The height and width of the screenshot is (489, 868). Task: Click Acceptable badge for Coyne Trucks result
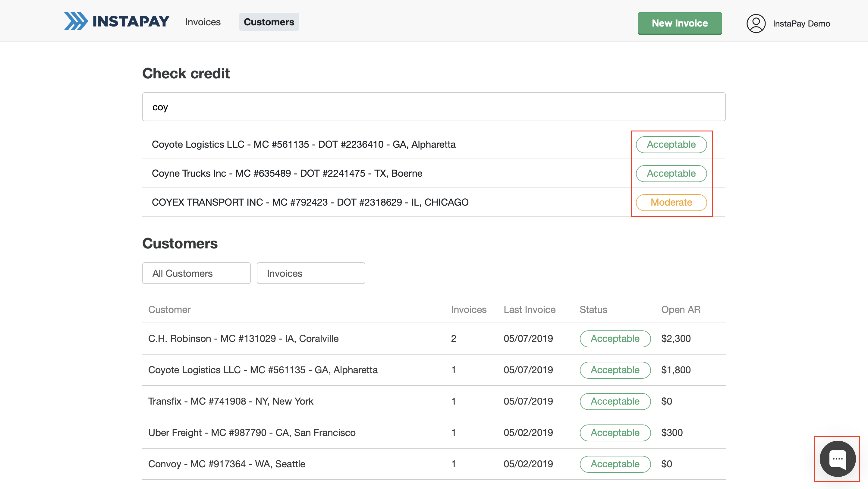671,173
